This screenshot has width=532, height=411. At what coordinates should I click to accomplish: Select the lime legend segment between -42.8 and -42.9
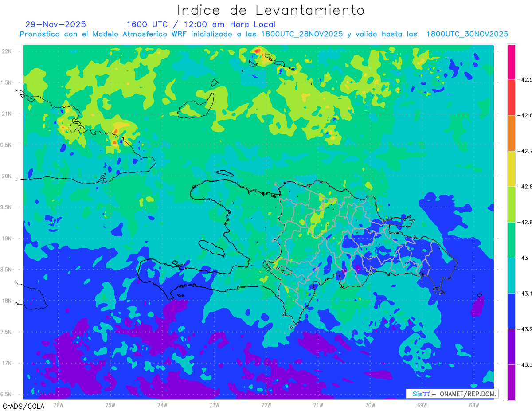(x=511, y=204)
